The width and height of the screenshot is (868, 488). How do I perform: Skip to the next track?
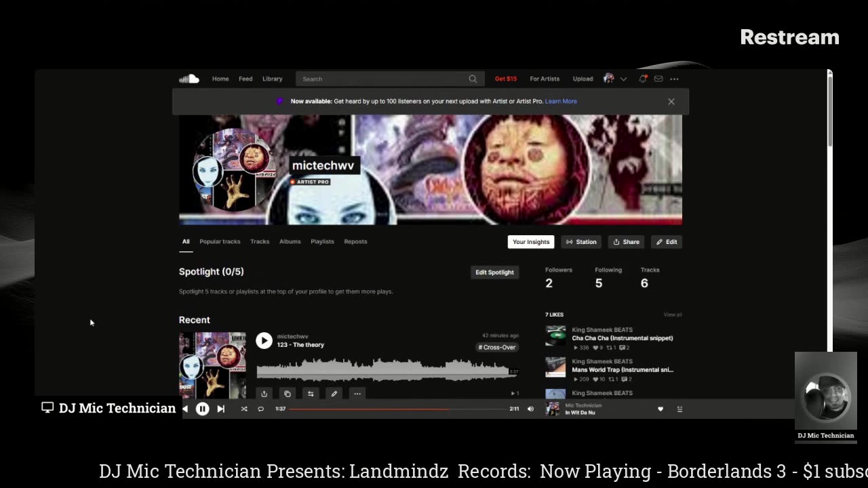220,409
